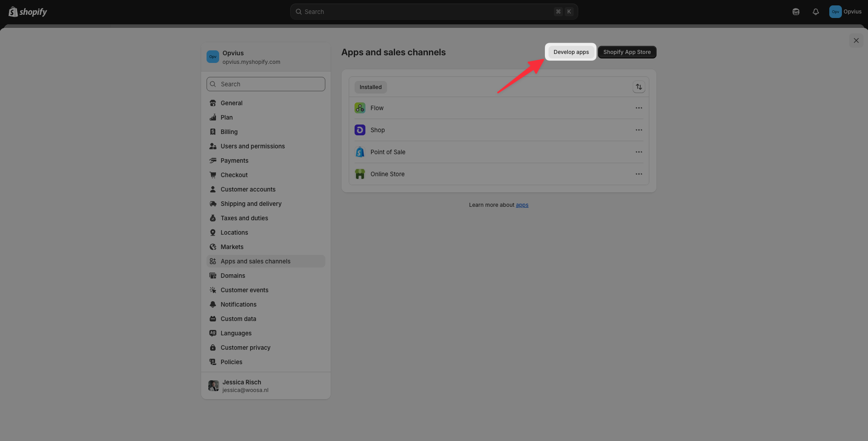The width and height of the screenshot is (868, 441).
Task: Click the settings sidebar Search field
Action: (266, 84)
